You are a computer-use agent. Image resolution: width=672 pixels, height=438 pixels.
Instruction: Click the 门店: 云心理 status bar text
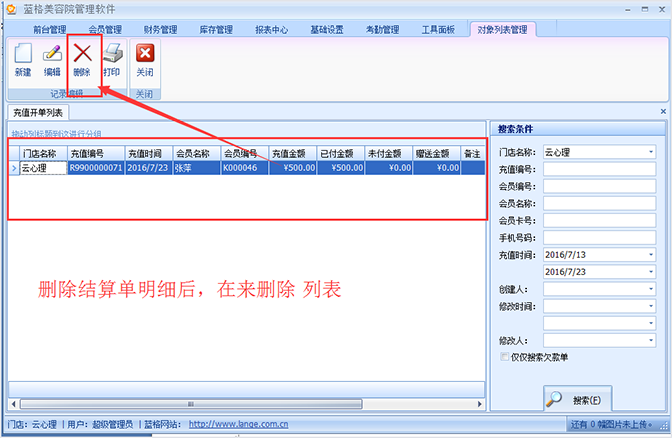click(32, 424)
